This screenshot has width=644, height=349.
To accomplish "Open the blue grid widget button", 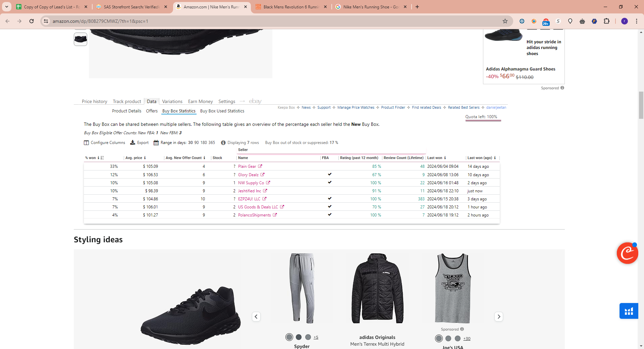I will [629, 311].
